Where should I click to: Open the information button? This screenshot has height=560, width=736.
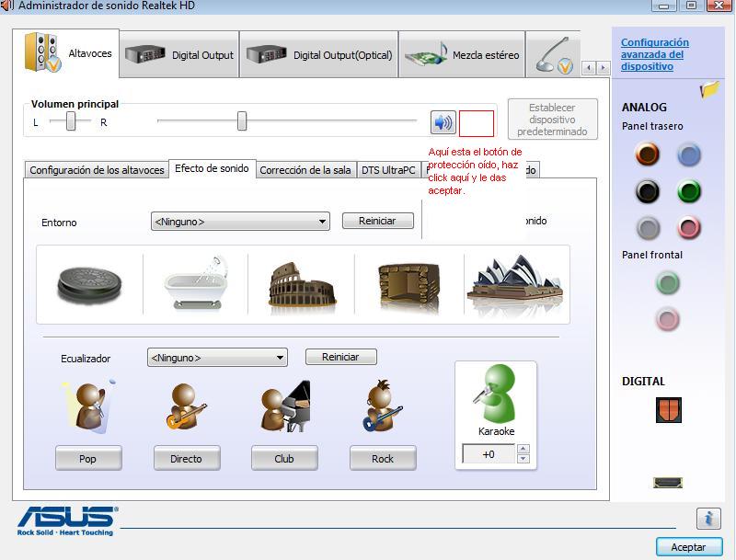(708, 519)
